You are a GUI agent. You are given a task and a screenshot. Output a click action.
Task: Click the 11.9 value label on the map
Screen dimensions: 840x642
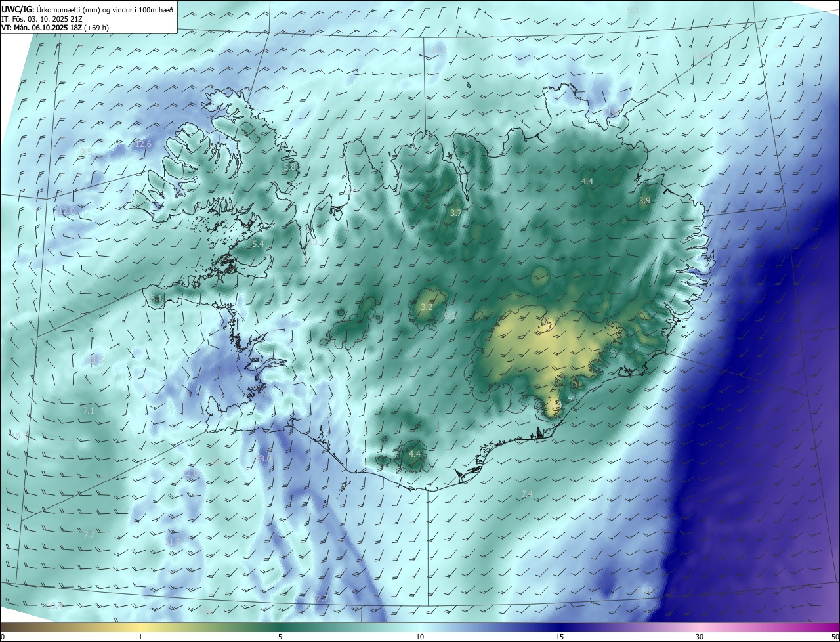tap(174, 542)
